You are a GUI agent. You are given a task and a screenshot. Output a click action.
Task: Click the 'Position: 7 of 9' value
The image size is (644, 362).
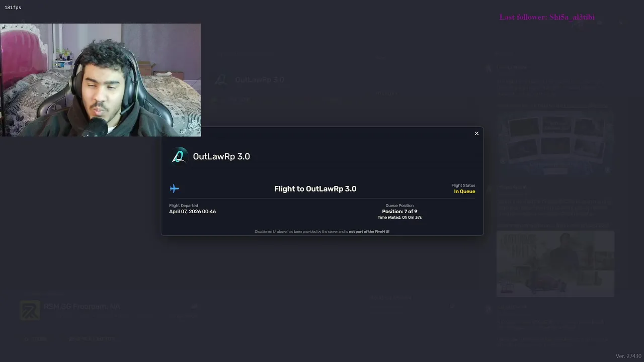coord(399,212)
